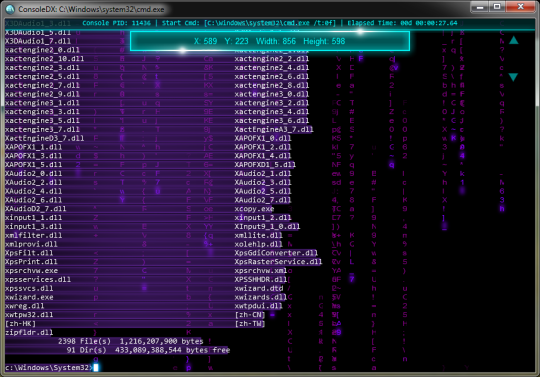The height and width of the screenshot is (377, 540).
Task: Click file name xpsservices.dll
Action: [38, 280]
